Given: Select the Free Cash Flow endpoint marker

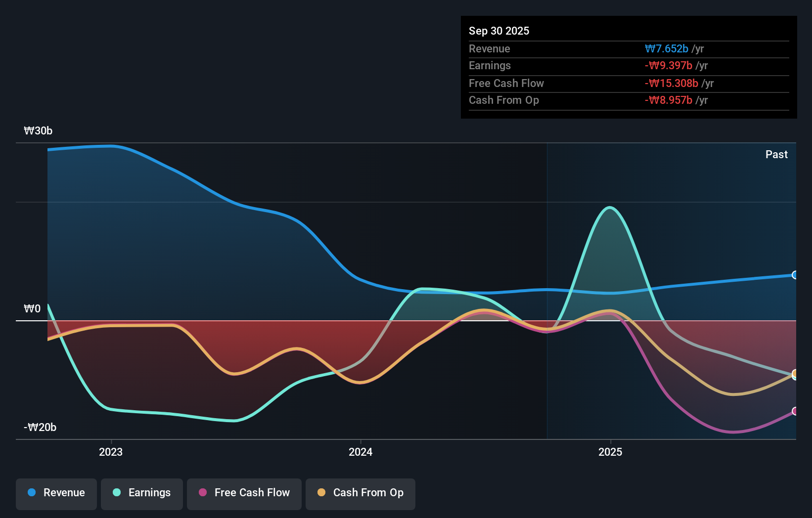Looking at the screenshot, I should pyautogui.click(x=794, y=410).
